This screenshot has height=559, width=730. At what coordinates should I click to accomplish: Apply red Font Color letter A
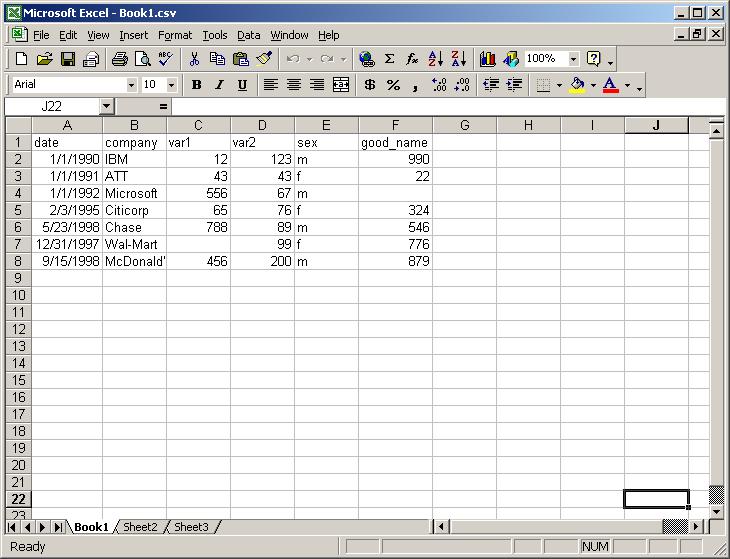(611, 85)
